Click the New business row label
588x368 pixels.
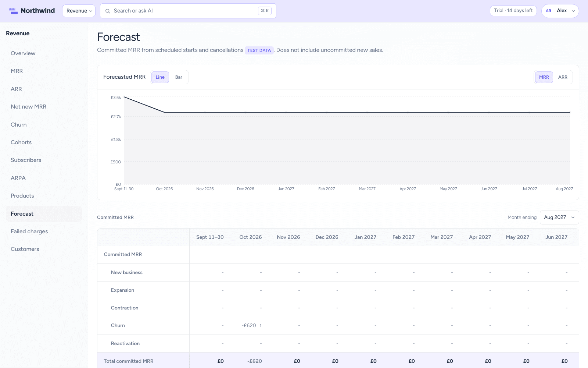pyautogui.click(x=127, y=273)
